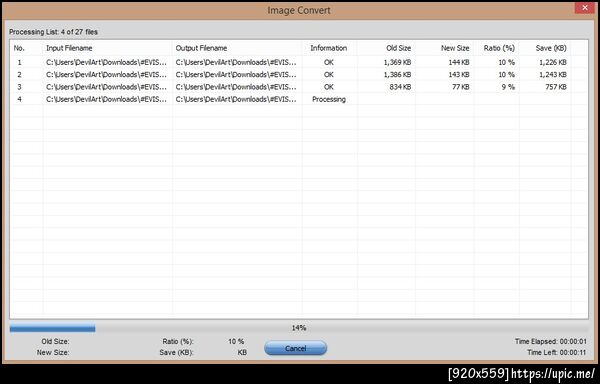The width and height of the screenshot is (600, 384).
Task: Cancel the image conversion
Action: pos(295,348)
